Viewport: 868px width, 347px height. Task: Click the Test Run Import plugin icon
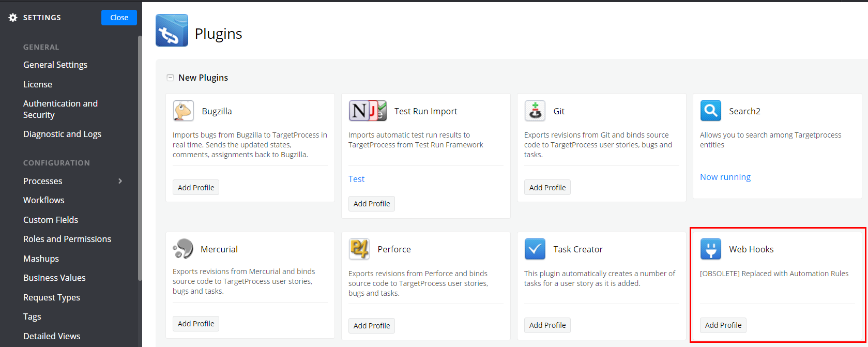[x=368, y=111]
